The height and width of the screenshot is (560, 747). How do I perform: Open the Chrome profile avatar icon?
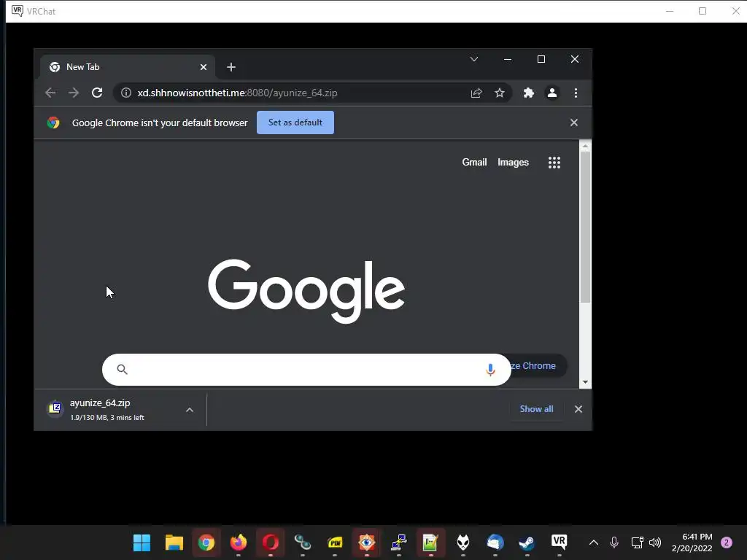pos(552,93)
